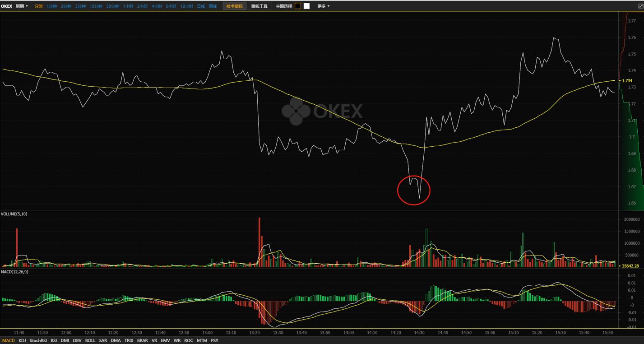The image size is (644, 344).
Task: Choose the 15分钟 interval
Action: point(96,6)
